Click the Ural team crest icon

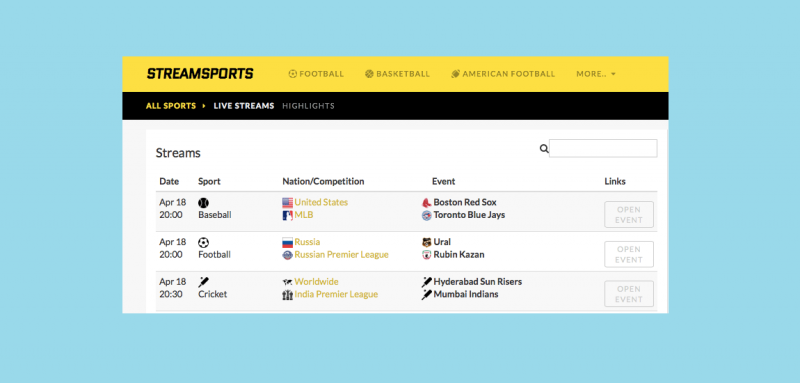[x=427, y=242]
